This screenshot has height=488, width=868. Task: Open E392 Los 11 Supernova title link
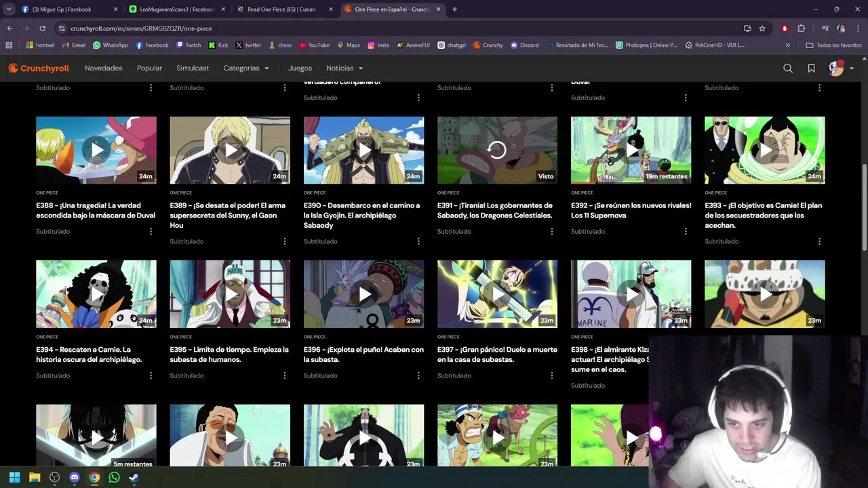tap(631, 210)
